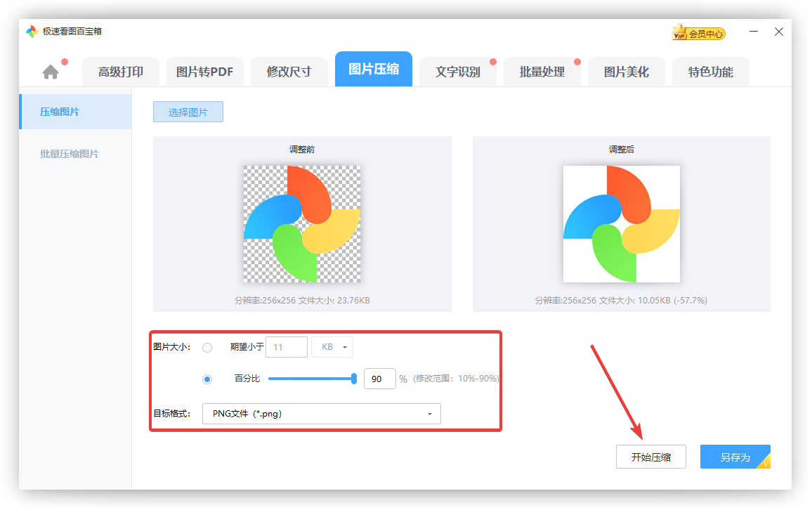Click the percentage value input field
812x510 pixels.
[379, 379]
